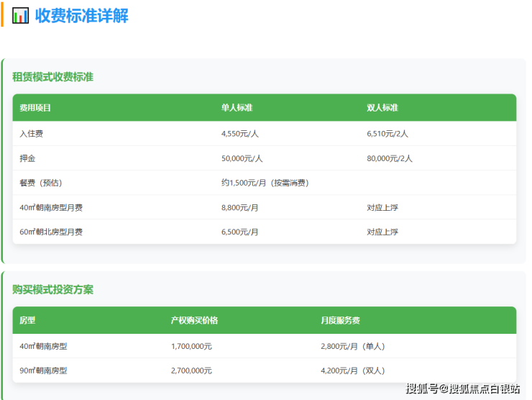Select the 1,700,000元 purchase price cell
The image size is (532, 400).
pos(191,346)
